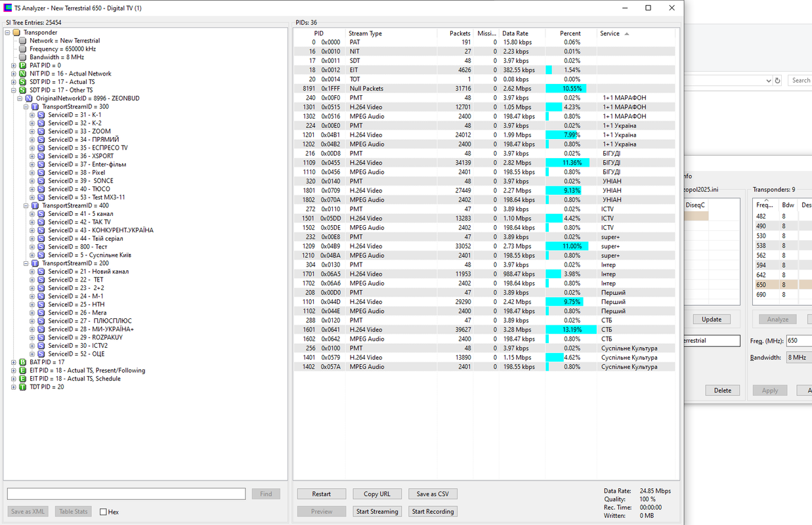Viewport: 812px width, 525px height.
Task: Click the S icon of ServiceID = 29 - ROZPAKUY
Action: tap(41, 337)
